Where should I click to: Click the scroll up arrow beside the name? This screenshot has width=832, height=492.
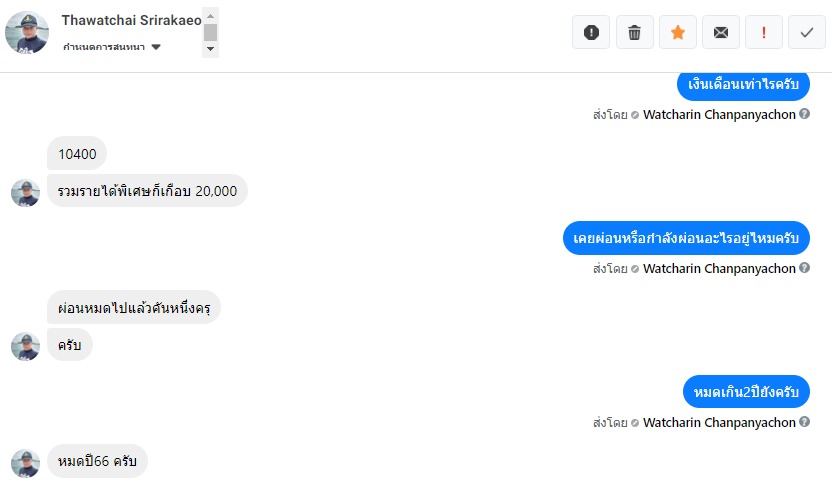tap(210, 16)
